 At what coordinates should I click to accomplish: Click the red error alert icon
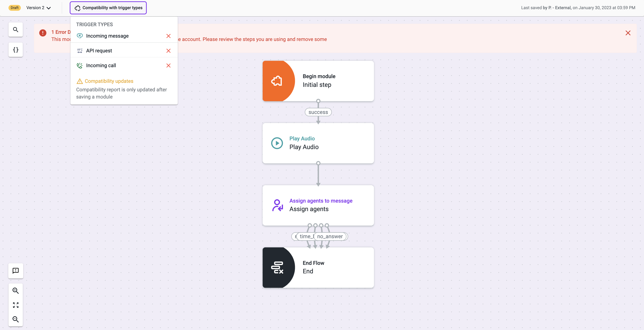[43, 33]
